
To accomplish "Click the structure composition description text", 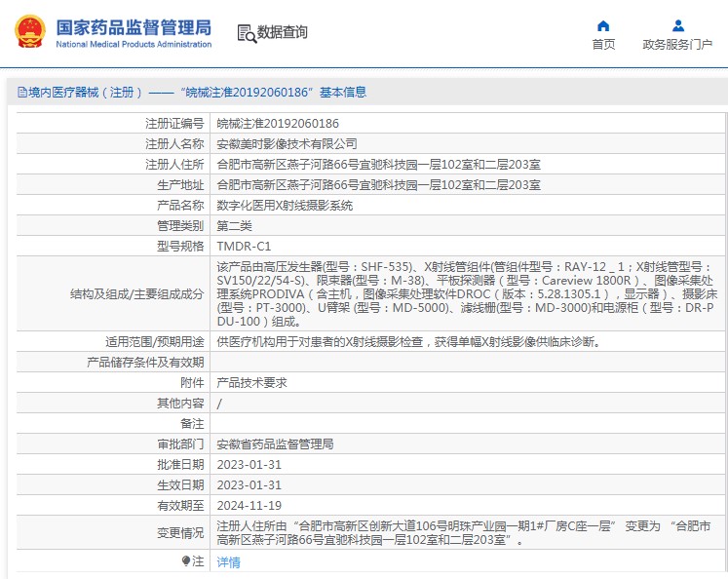I will click(x=467, y=294).
